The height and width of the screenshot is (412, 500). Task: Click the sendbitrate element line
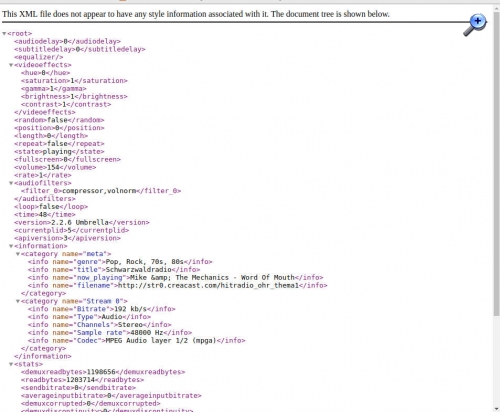78,388
